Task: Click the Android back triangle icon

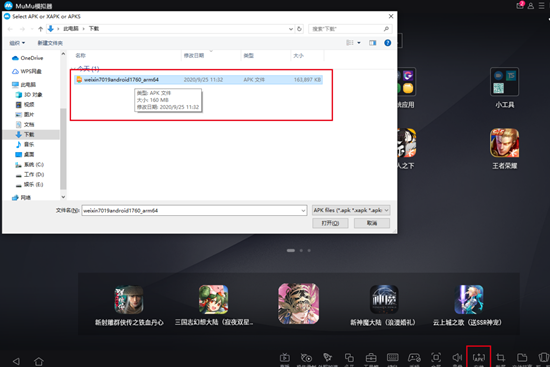Action: pyautogui.click(x=16, y=361)
